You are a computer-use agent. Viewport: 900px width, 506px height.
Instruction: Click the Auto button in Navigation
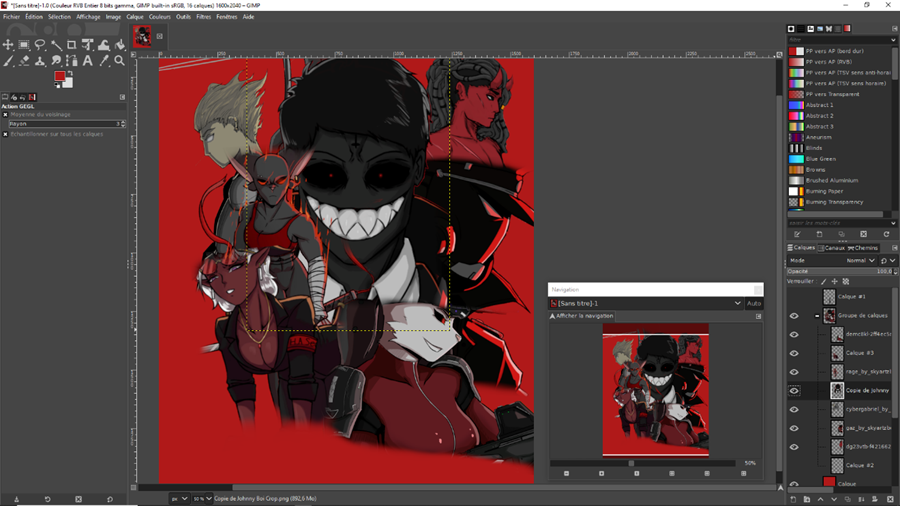(754, 303)
